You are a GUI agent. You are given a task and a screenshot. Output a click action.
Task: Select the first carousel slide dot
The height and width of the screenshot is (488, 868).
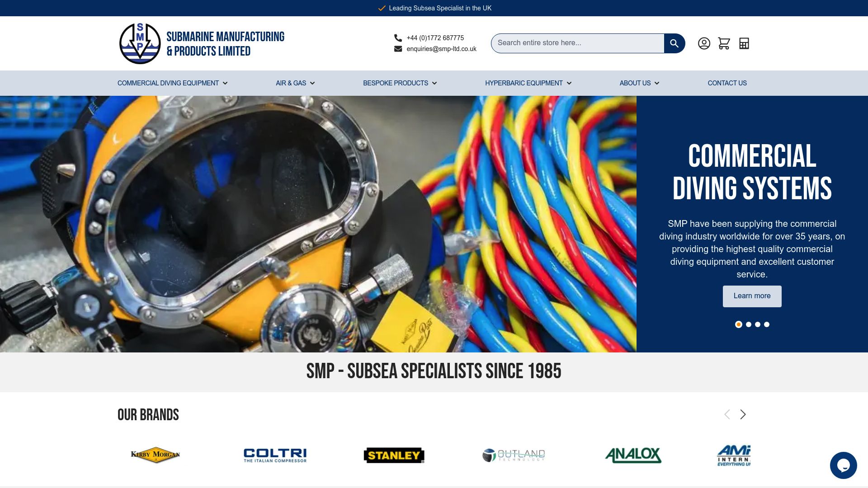pos(739,324)
